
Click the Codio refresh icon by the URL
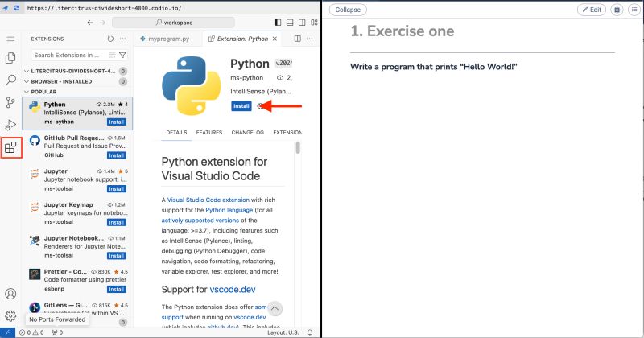pyautogui.click(x=16, y=8)
